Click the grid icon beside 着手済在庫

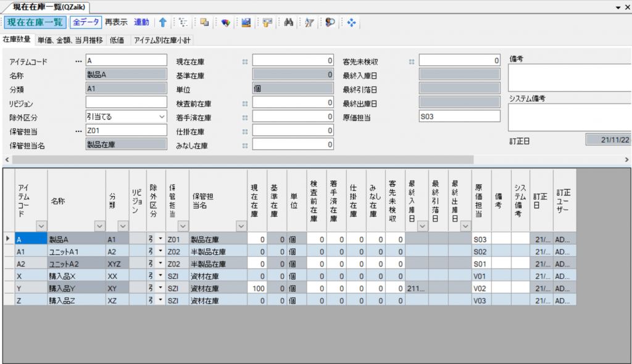tap(245, 118)
